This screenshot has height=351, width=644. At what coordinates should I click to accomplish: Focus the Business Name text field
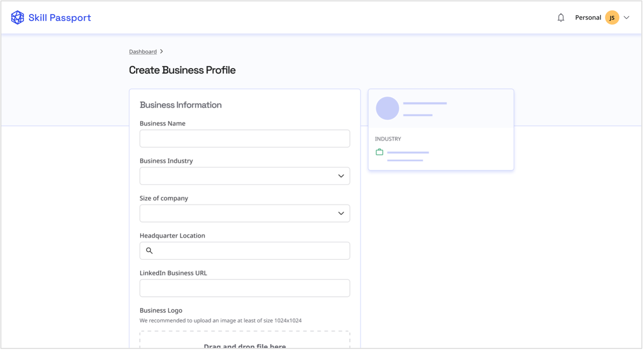(244, 139)
